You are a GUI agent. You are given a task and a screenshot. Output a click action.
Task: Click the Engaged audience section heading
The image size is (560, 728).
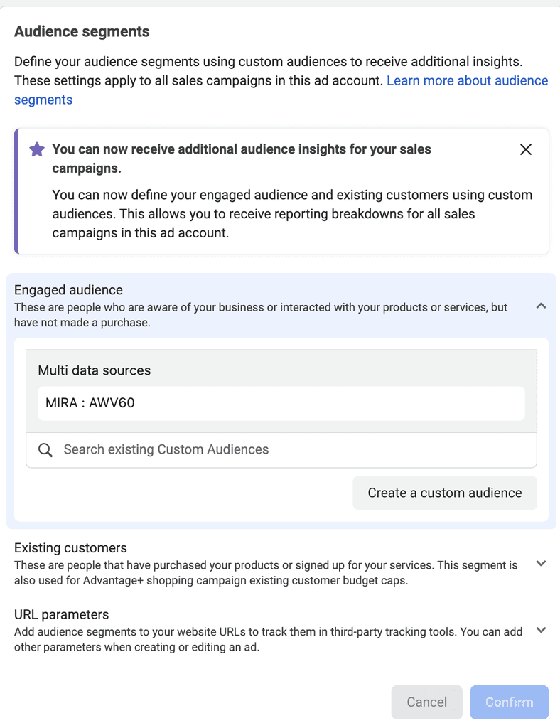(68, 290)
